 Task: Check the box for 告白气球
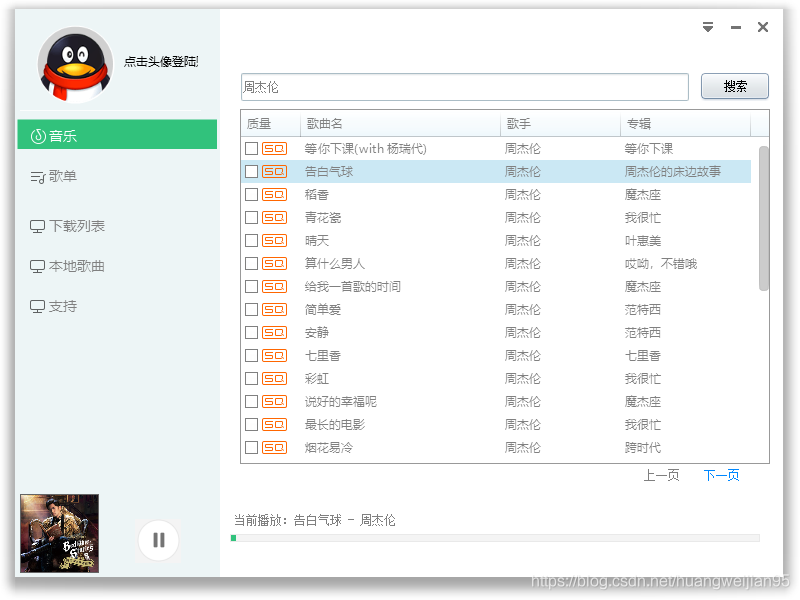(x=251, y=171)
